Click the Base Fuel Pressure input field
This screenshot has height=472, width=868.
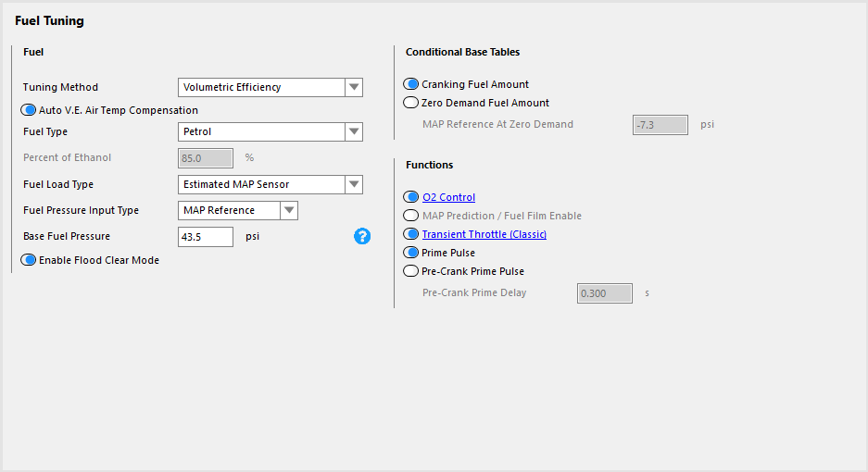[206, 237]
